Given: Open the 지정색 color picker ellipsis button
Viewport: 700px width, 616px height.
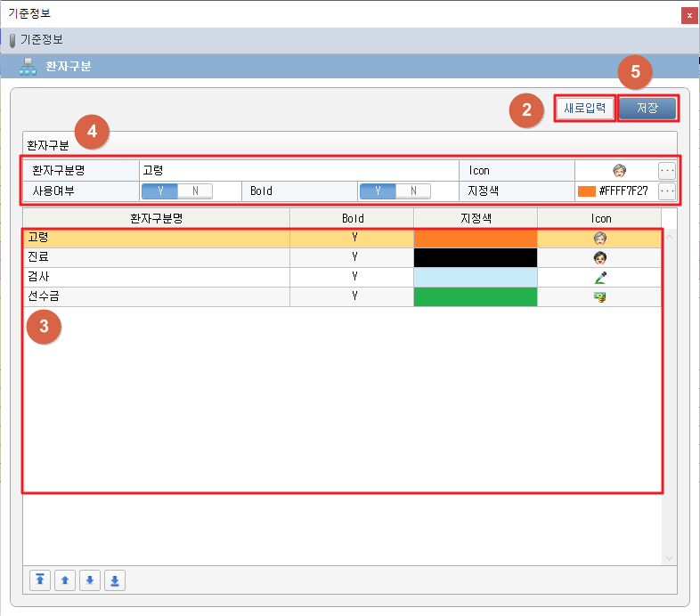Looking at the screenshot, I should pyautogui.click(x=667, y=190).
